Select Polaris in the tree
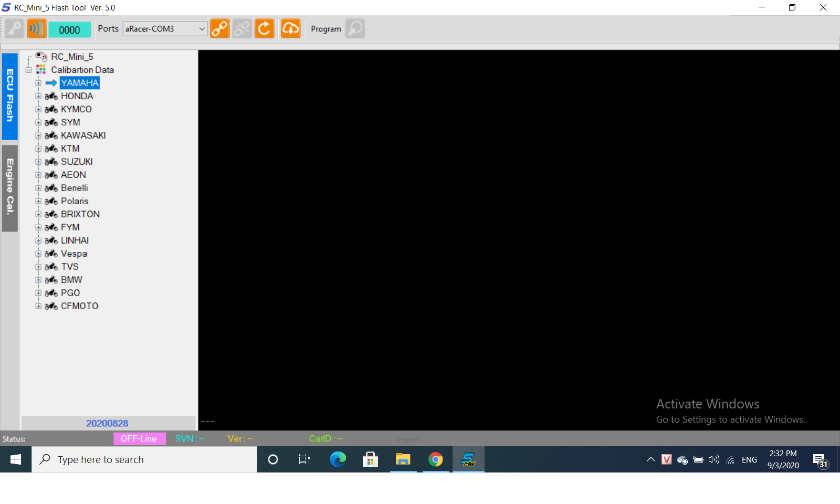The image size is (840, 504). (75, 201)
